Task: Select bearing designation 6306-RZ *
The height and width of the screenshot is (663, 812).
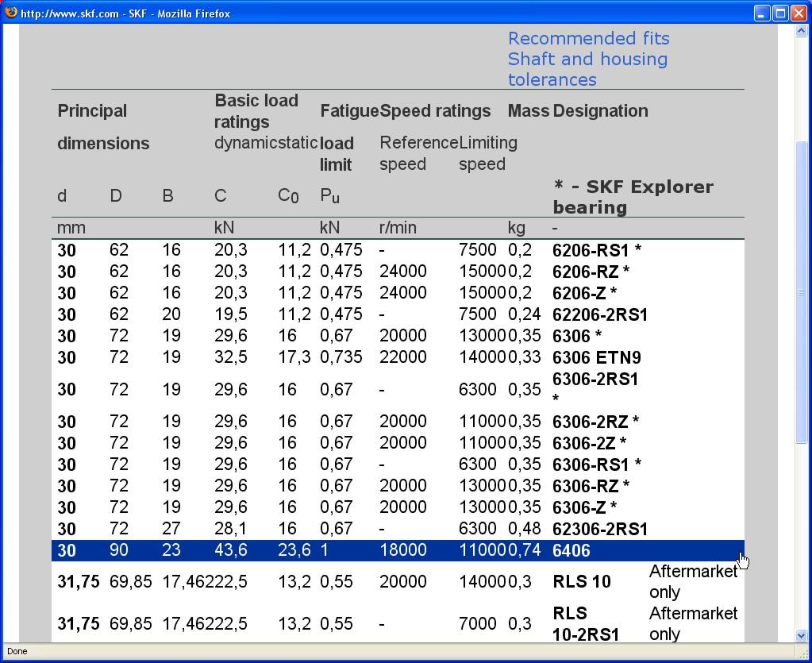Action: (591, 486)
